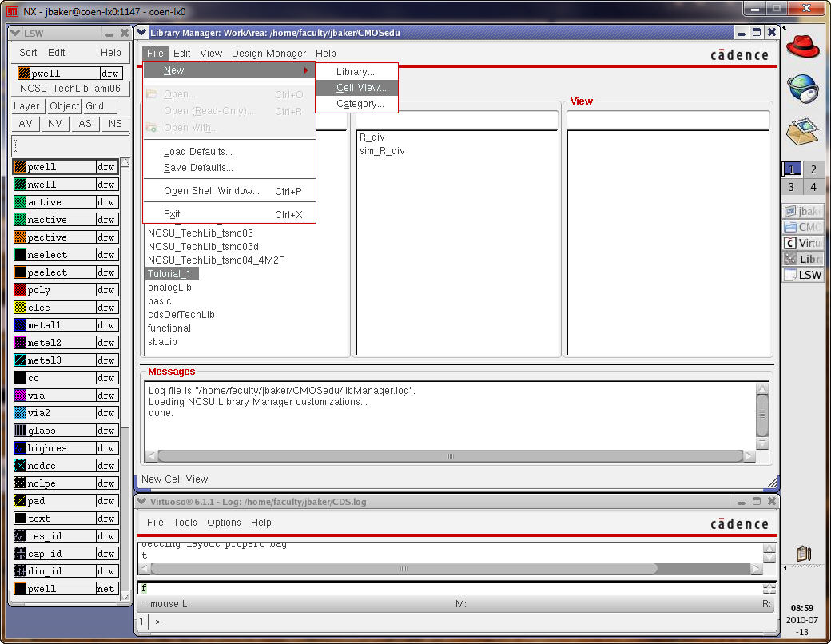
Task: Click the Sort button in LSW
Action: click(28, 53)
